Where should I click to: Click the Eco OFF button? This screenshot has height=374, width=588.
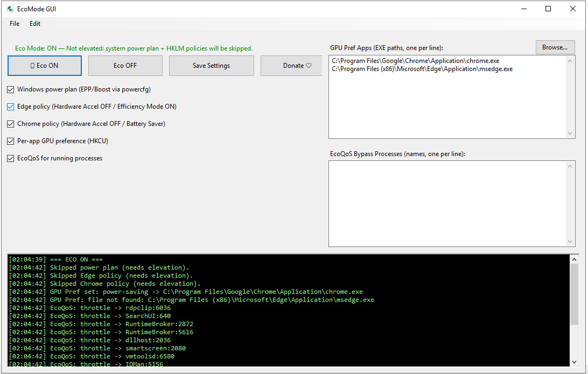[125, 66]
